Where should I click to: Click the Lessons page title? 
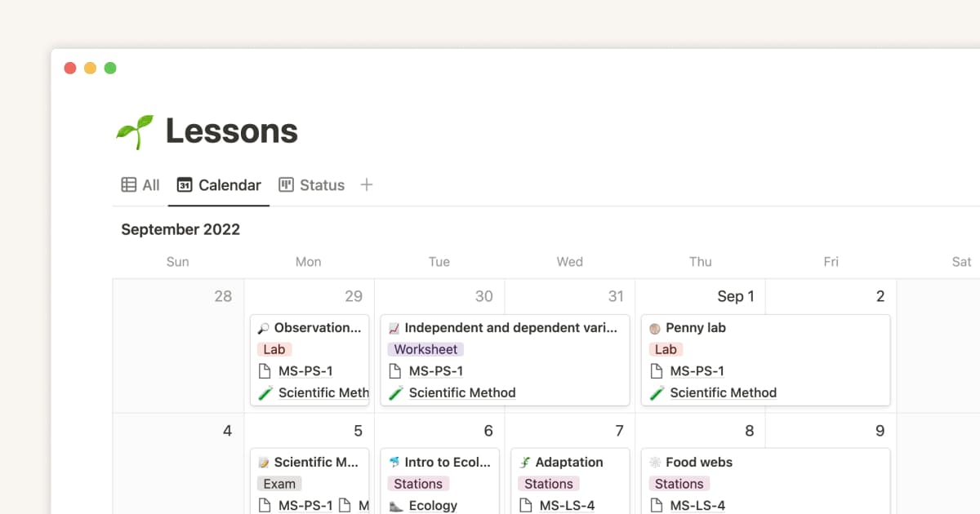pos(232,131)
